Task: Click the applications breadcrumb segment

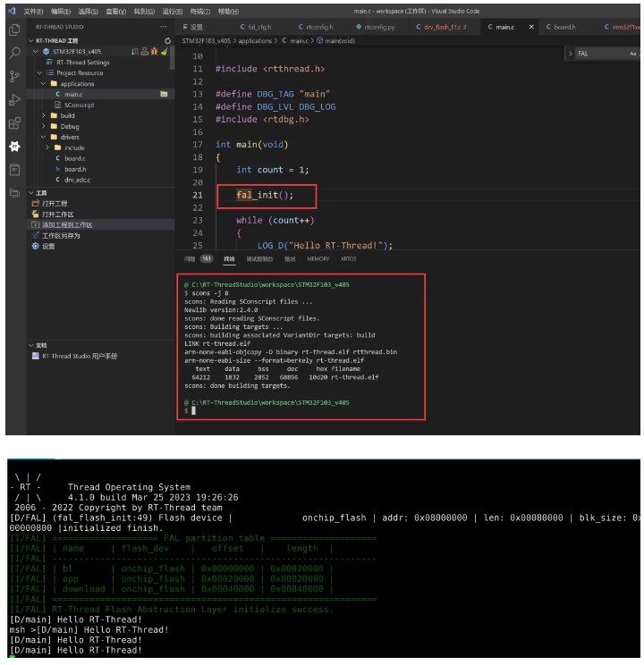Action: (255, 41)
